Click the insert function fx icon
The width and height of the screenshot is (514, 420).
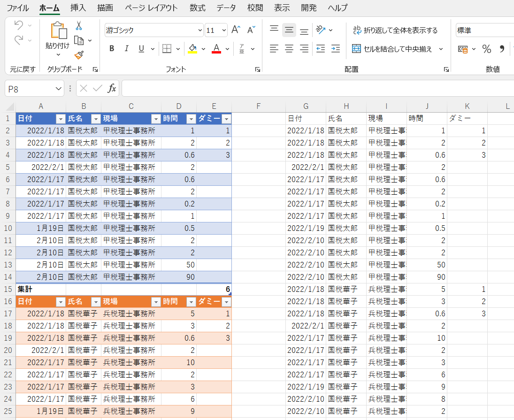112,88
